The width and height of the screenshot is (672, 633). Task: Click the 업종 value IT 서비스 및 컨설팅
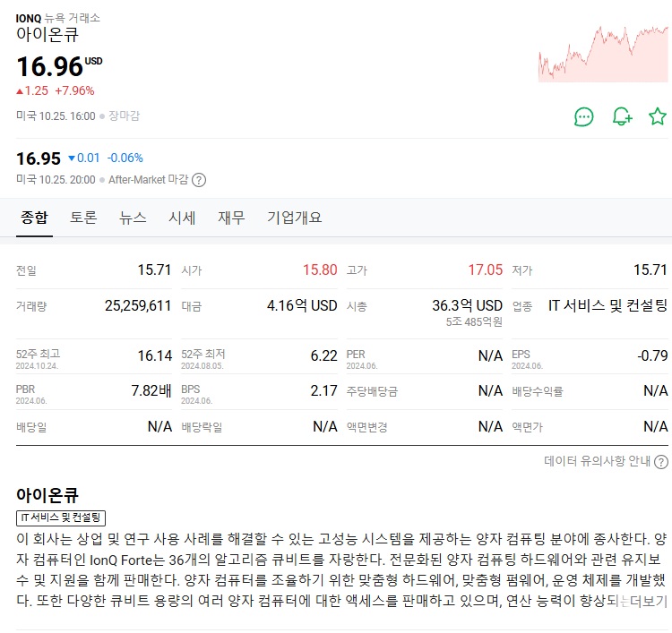[607, 306]
